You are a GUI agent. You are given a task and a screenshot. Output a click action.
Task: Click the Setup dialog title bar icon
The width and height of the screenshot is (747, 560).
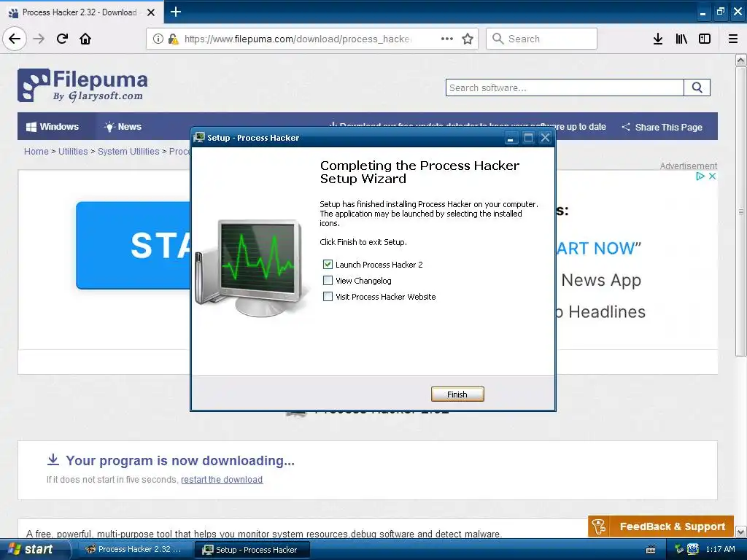coord(200,138)
